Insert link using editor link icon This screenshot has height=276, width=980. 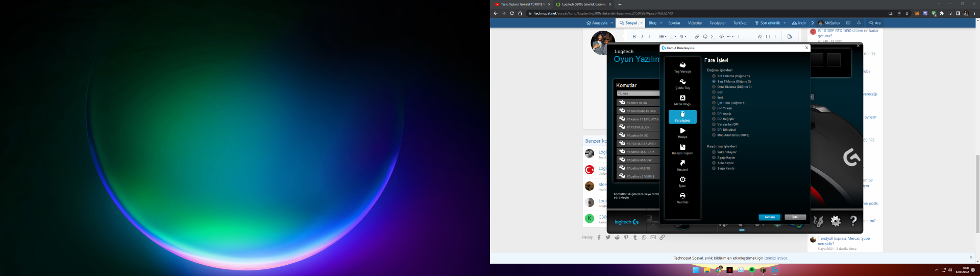(697, 37)
